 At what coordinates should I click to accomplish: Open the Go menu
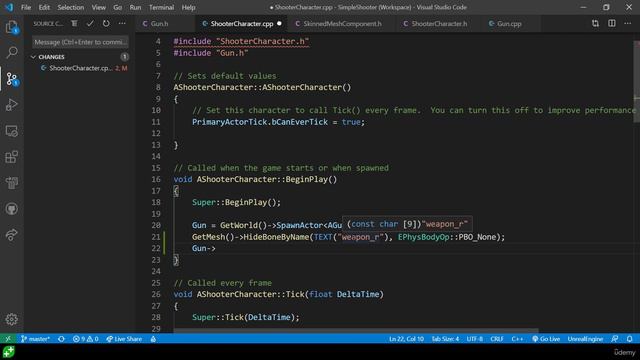(x=118, y=7)
